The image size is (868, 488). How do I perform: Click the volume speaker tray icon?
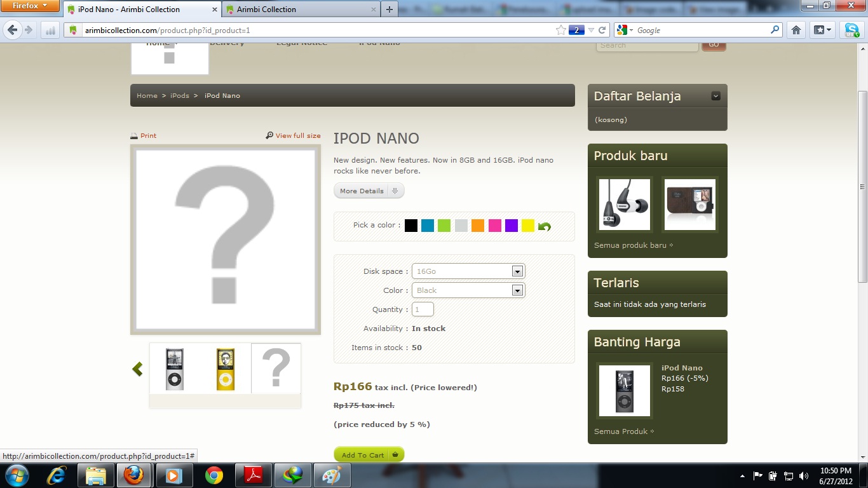point(804,476)
